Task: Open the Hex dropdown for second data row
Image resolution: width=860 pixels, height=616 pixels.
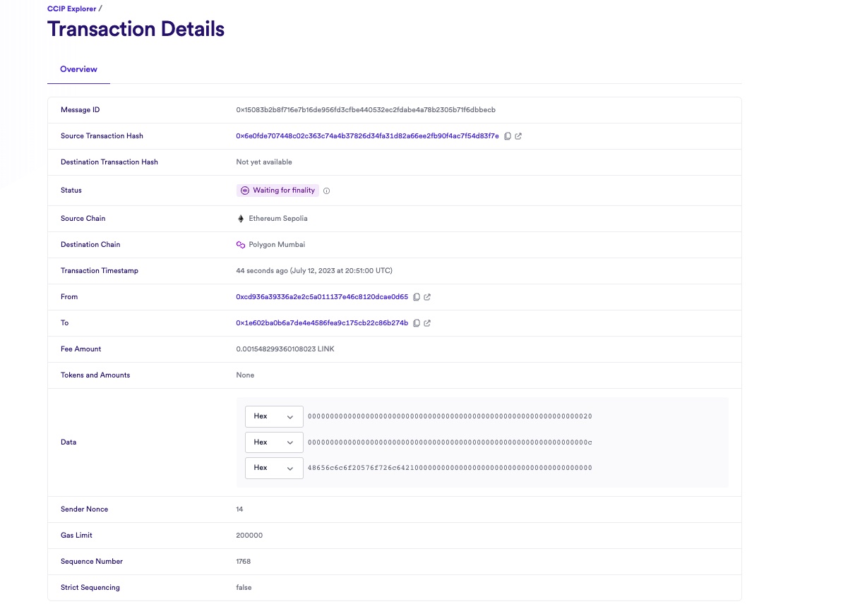Action: point(274,442)
